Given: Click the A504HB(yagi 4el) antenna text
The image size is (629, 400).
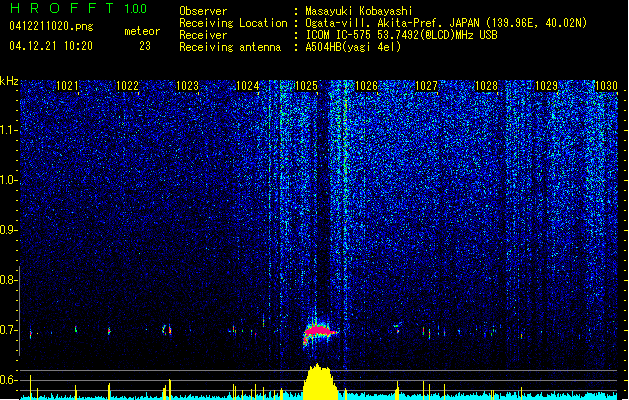Looking at the screenshot, I should (353, 47).
